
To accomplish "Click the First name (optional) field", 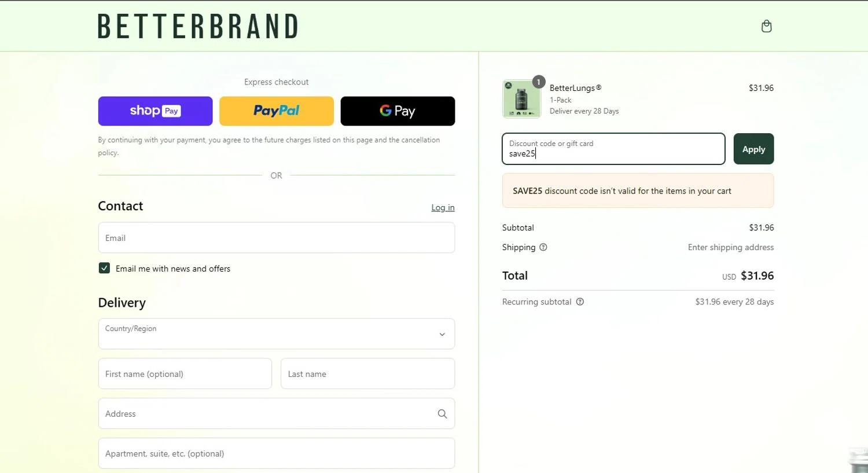I will (x=185, y=374).
